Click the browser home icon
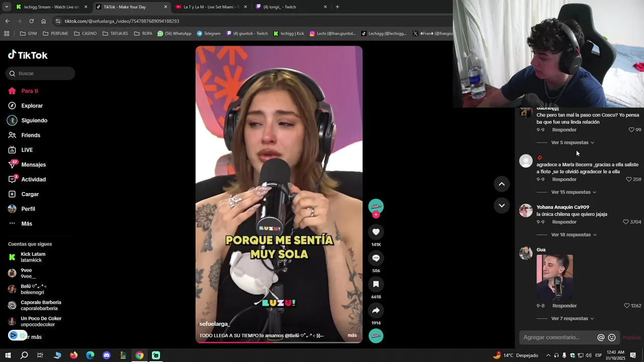Viewport: 644px width, 362px height. [44, 21]
